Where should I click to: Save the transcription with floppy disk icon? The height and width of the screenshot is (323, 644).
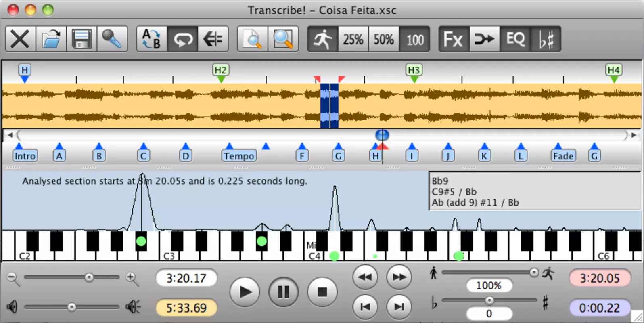tap(82, 39)
